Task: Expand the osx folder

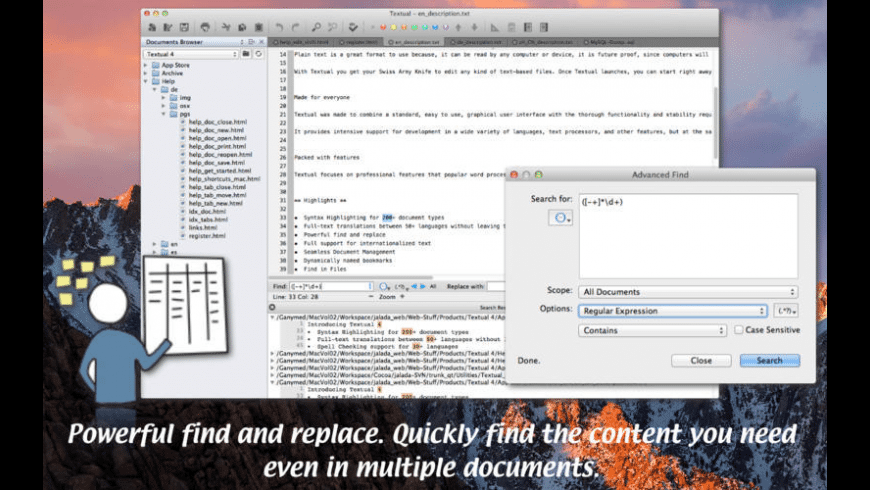Action: [x=164, y=105]
